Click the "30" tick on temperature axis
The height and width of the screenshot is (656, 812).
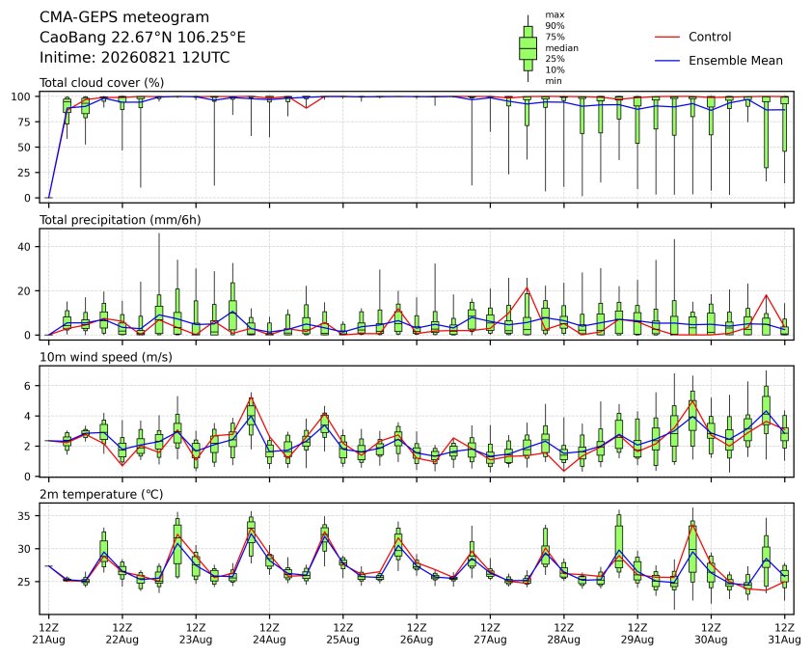pyautogui.click(x=25, y=549)
